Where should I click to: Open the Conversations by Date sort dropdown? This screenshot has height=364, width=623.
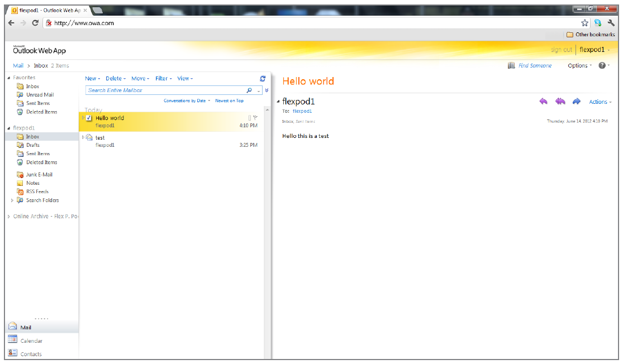click(x=187, y=101)
